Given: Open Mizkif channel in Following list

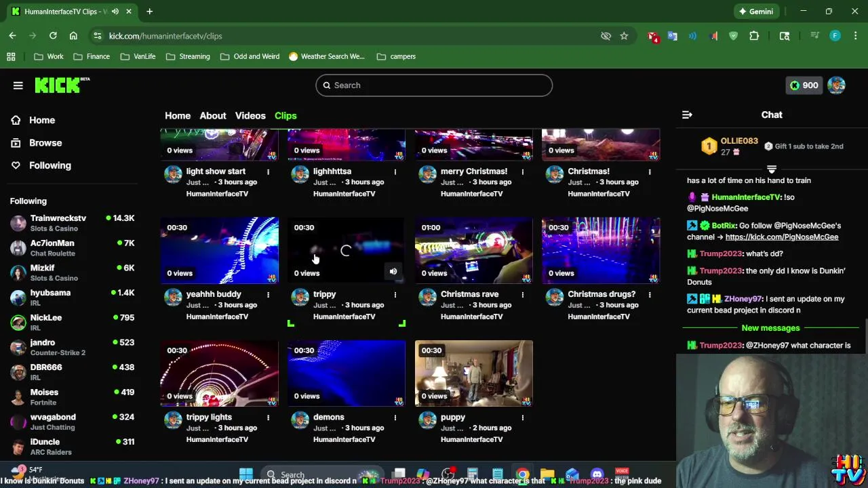Looking at the screenshot, I should (x=73, y=272).
